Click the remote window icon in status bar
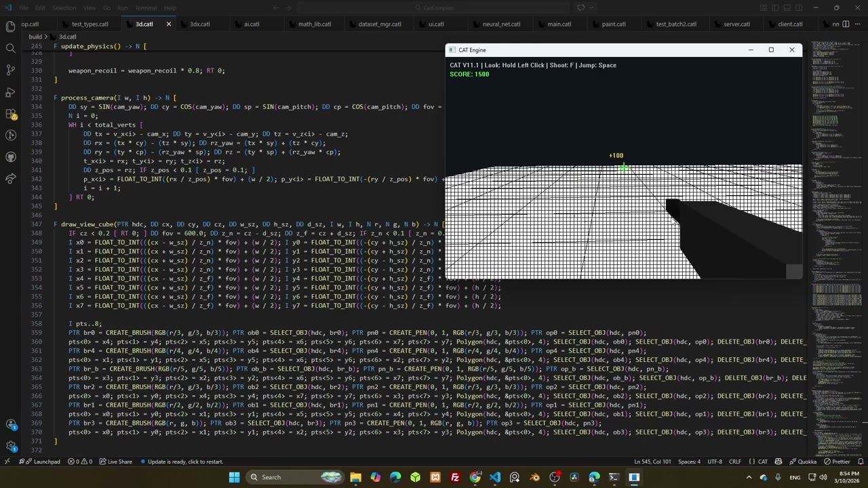Viewport: 868px width, 488px height. 7,462
